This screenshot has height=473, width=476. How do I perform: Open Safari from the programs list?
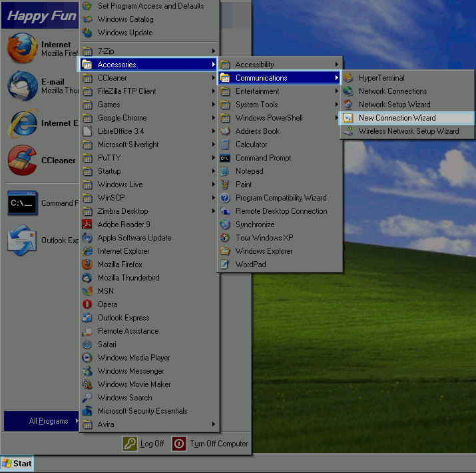tap(107, 344)
